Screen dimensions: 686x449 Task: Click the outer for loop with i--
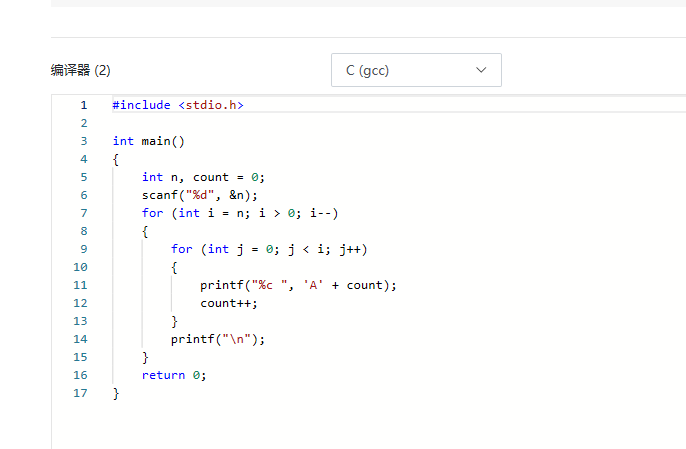240,213
